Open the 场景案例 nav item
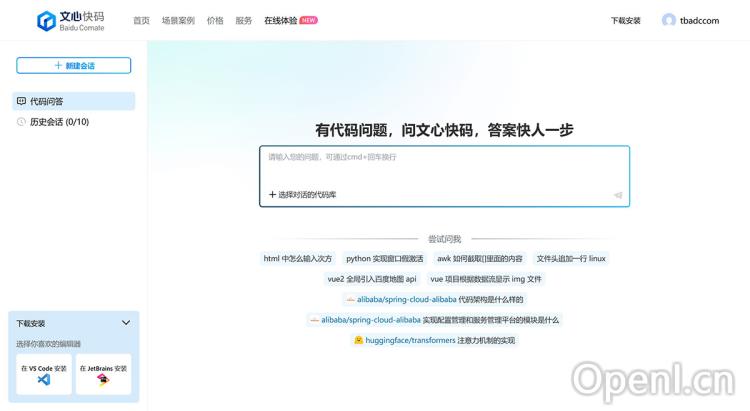750x411 pixels. (178, 21)
